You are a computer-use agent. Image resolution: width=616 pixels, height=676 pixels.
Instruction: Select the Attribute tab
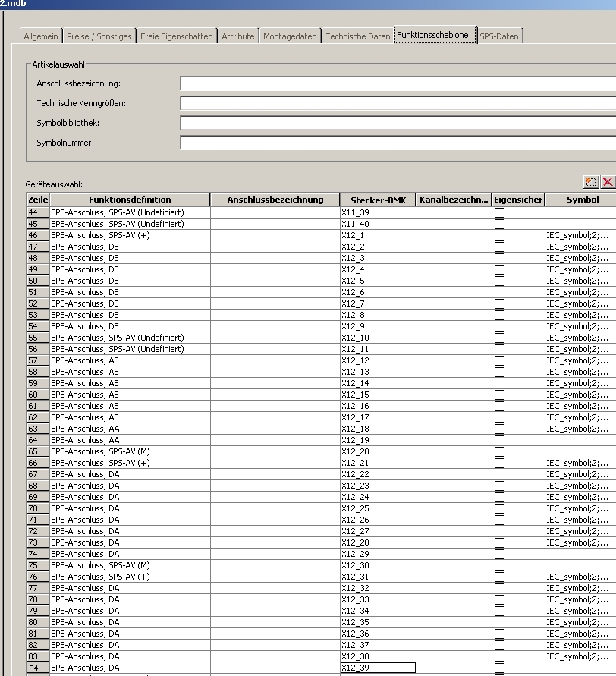tap(238, 36)
